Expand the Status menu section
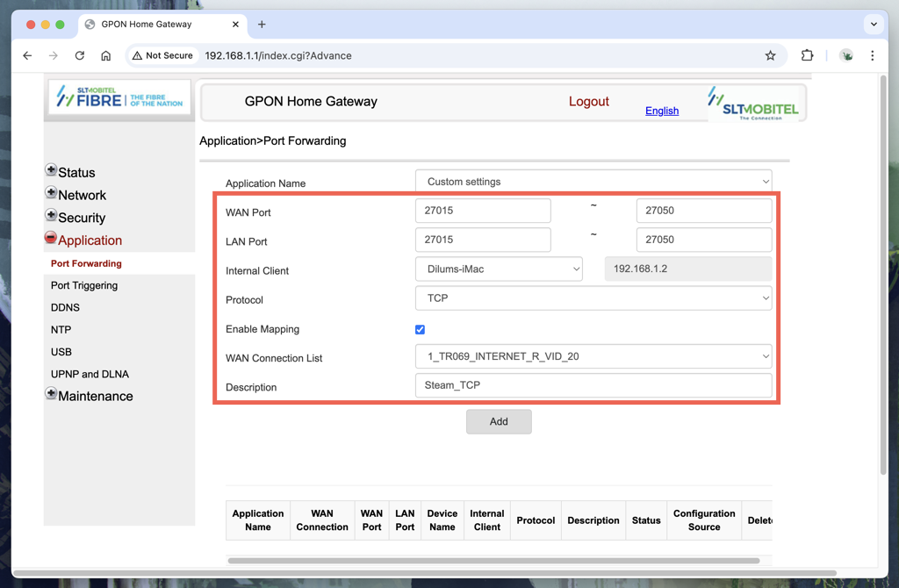 [x=52, y=172]
